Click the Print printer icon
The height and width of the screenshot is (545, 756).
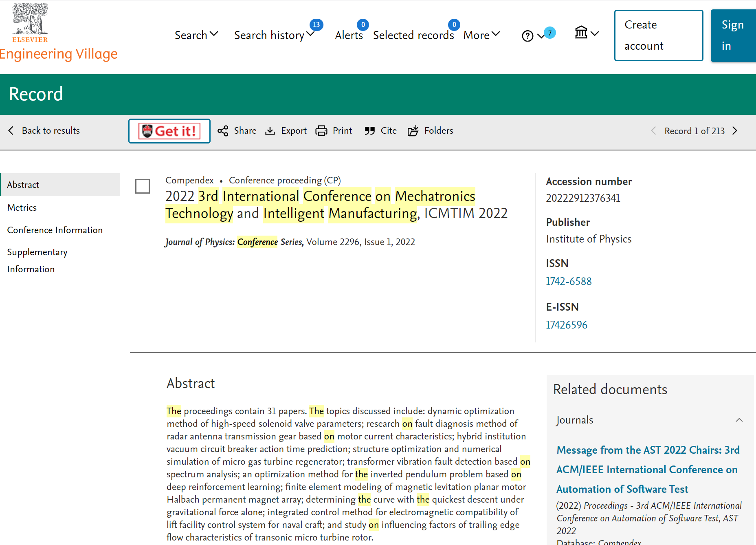click(x=321, y=131)
